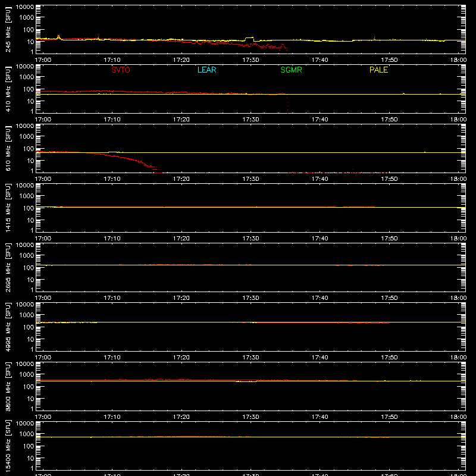Click the 100 tick on the 4995 MHz axis

tap(29, 327)
